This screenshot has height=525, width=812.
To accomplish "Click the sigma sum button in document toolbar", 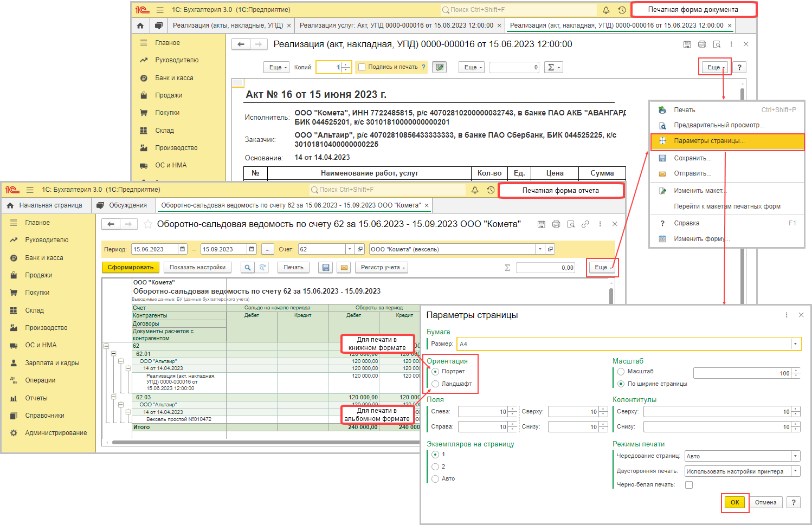I will point(553,67).
